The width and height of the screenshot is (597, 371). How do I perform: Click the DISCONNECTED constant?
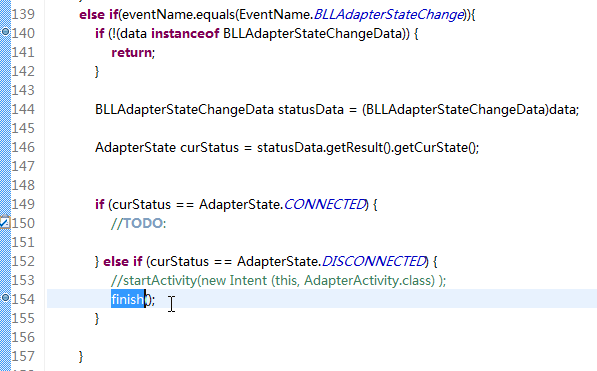pyautogui.click(x=374, y=261)
